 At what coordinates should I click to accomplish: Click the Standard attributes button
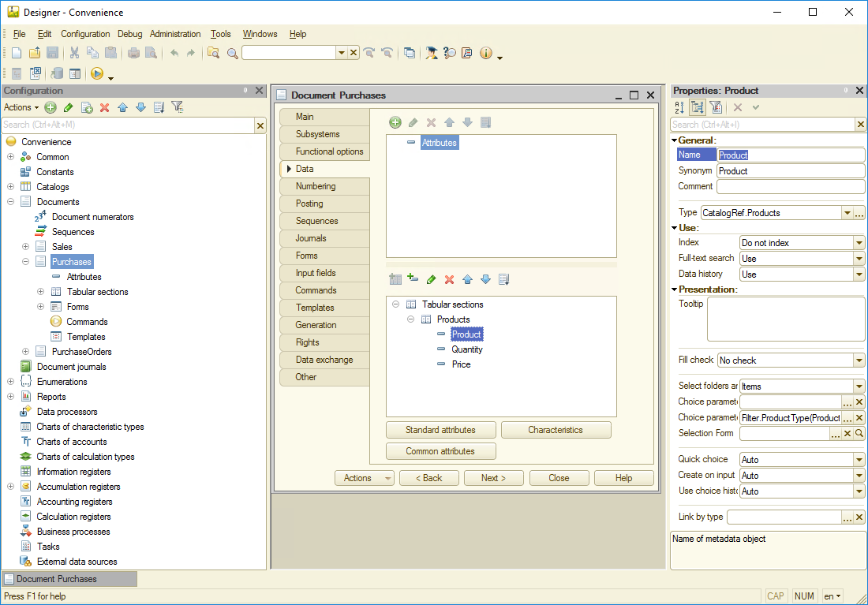(x=440, y=430)
